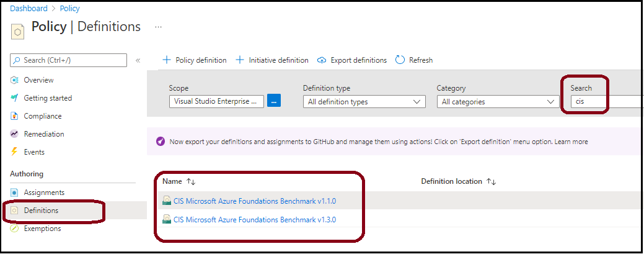This screenshot has width=644, height=254.
Task: Open the Remediation page
Action: tap(44, 134)
